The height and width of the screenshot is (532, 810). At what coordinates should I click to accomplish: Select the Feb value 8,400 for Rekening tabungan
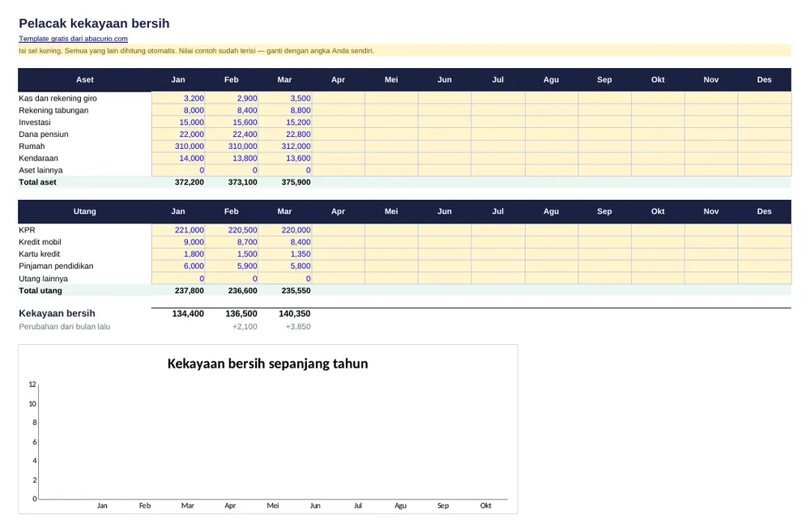[x=232, y=110]
